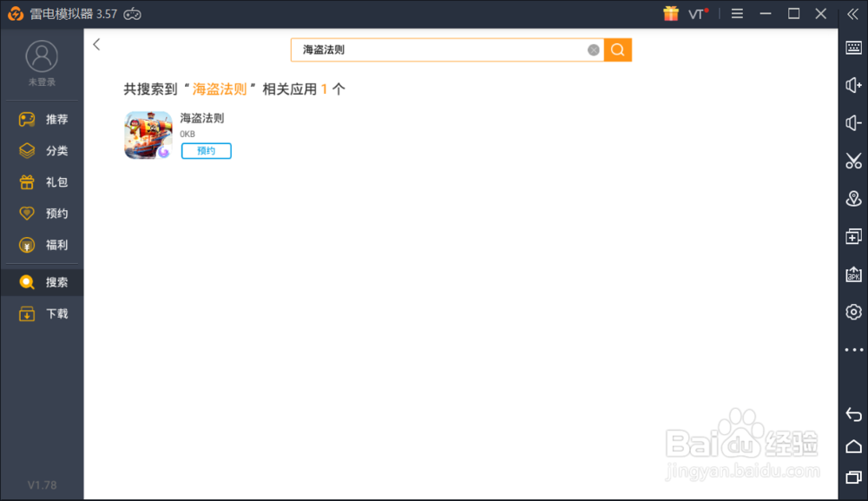Collapse the right toolbar with double chevron
Viewport: 868px width, 501px height.
tap(853, 14)
